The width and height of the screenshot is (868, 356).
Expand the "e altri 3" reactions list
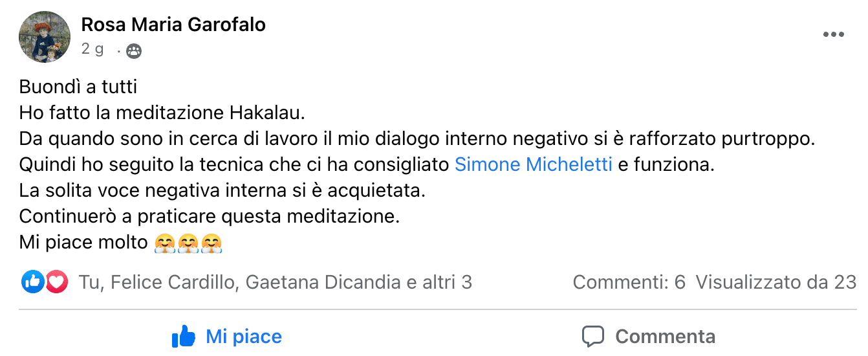440,282
